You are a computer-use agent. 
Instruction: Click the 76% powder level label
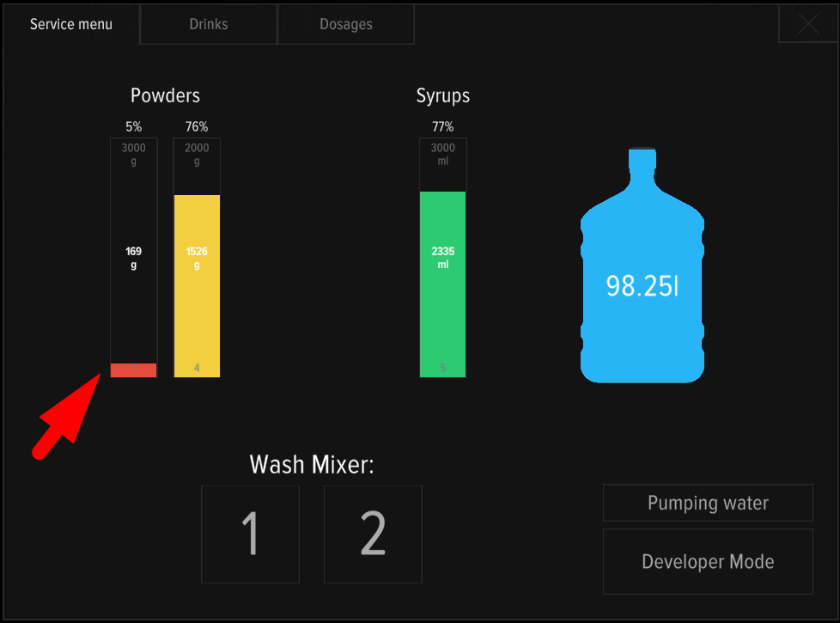pos(197,127)
